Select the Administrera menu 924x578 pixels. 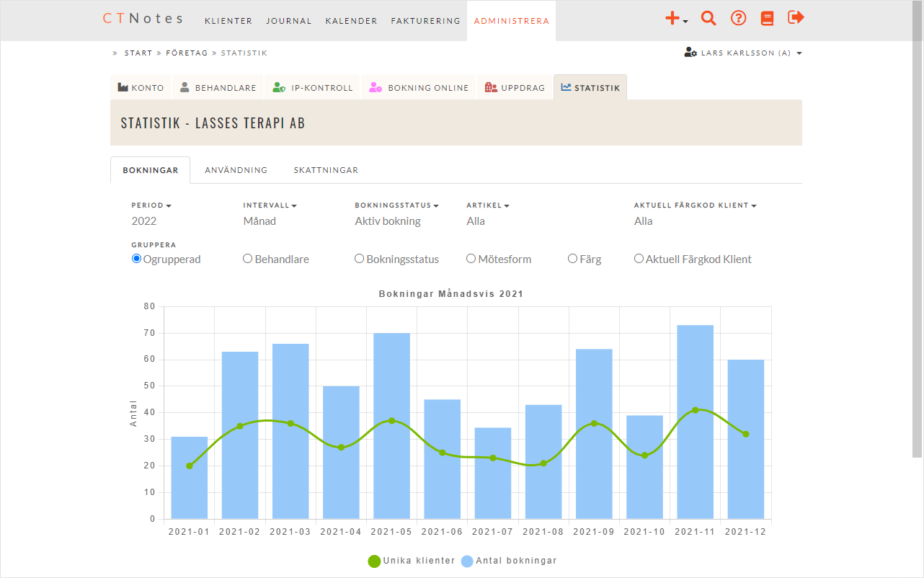(512, 21)
